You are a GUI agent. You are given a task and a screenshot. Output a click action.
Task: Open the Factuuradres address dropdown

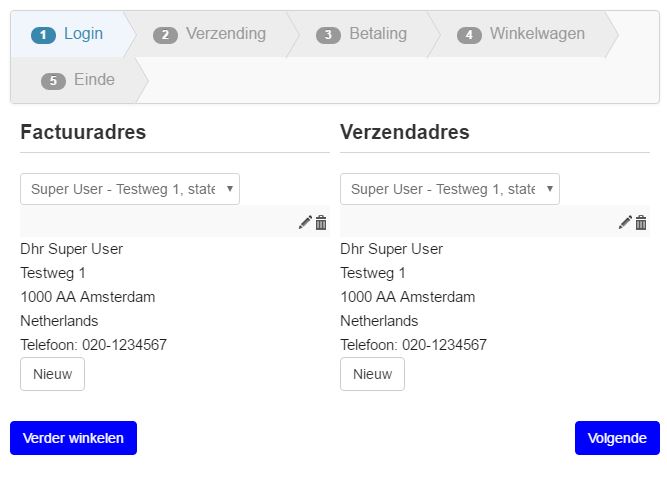point(130,189)
